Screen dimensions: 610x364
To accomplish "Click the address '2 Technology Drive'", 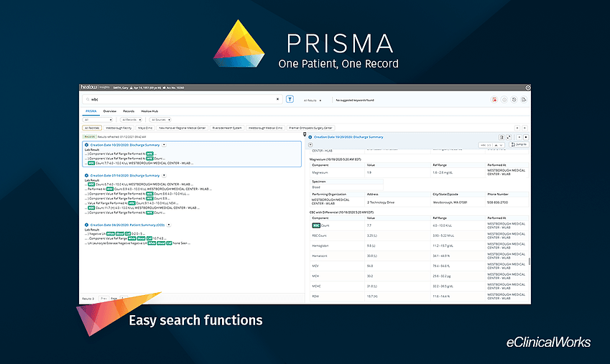I will (381, 202).
